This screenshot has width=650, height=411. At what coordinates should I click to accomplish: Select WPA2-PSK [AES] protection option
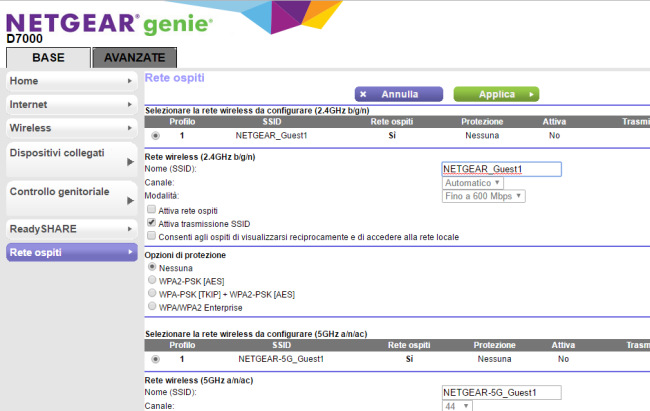tap(151, 281)
